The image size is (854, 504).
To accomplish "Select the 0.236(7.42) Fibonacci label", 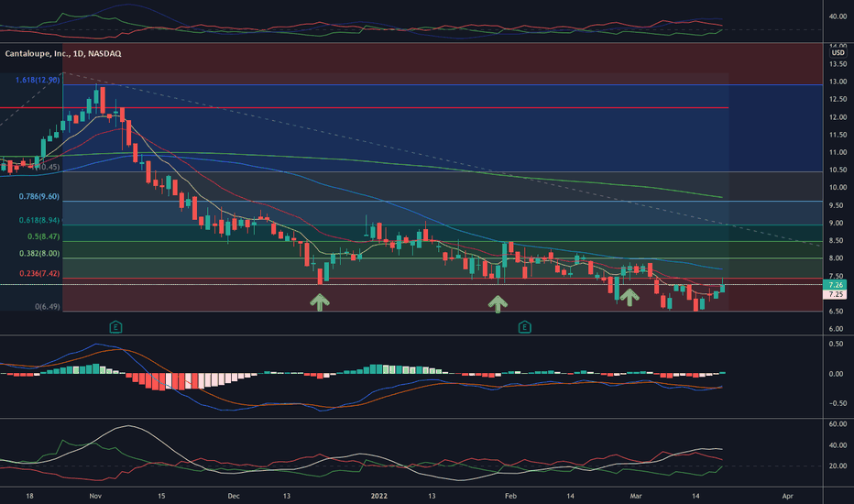I will click(x=39, y=273).
